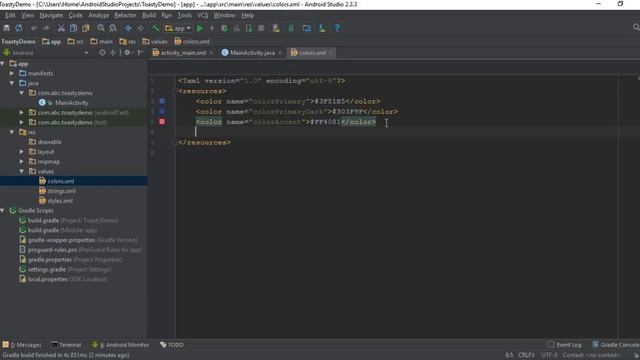Click the scroll from source target icon
This screenshot has width=640, height=360.
tap(102, 53)
